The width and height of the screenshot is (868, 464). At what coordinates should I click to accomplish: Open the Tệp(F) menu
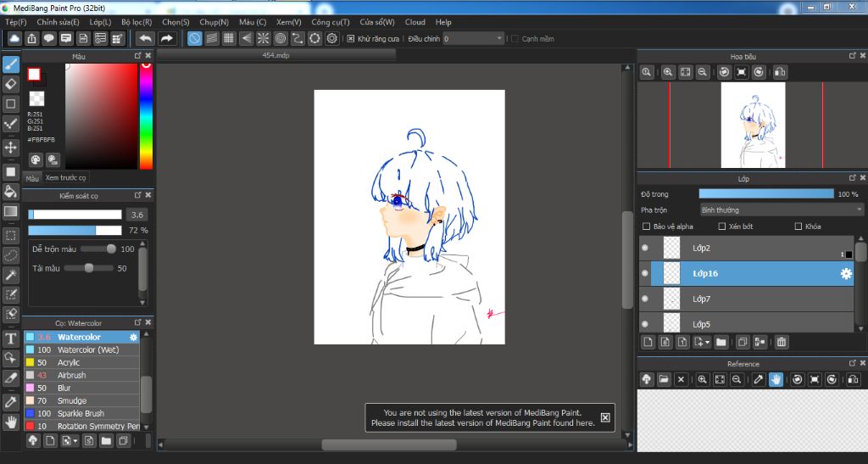[x=15, y=22]
